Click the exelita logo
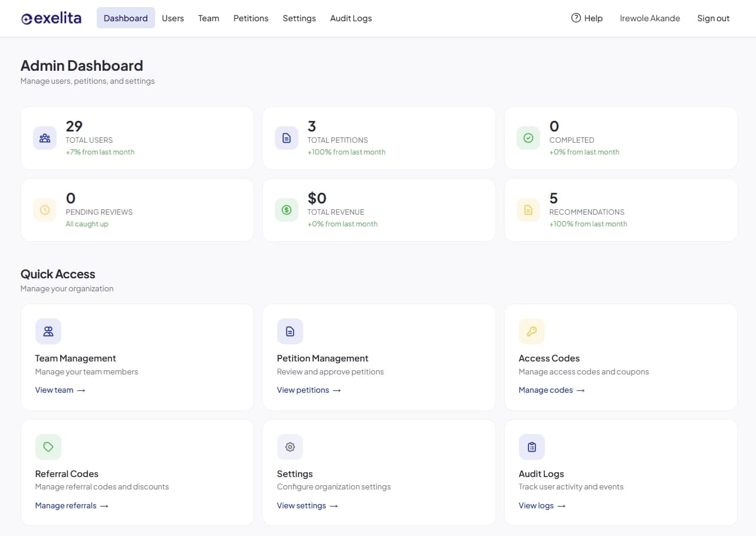 pos(51,18)
